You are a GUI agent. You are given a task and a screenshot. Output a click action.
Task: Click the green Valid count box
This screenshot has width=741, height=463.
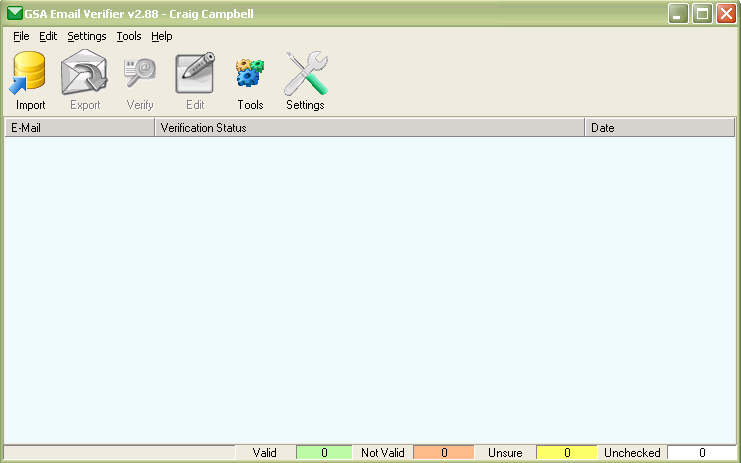324,453
